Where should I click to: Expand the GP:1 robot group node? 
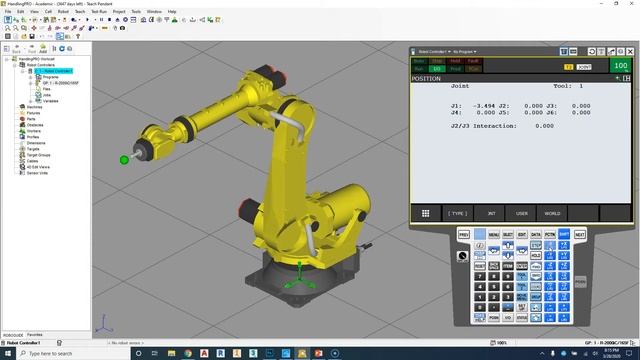pyautogui.click(x=31, y=83)
